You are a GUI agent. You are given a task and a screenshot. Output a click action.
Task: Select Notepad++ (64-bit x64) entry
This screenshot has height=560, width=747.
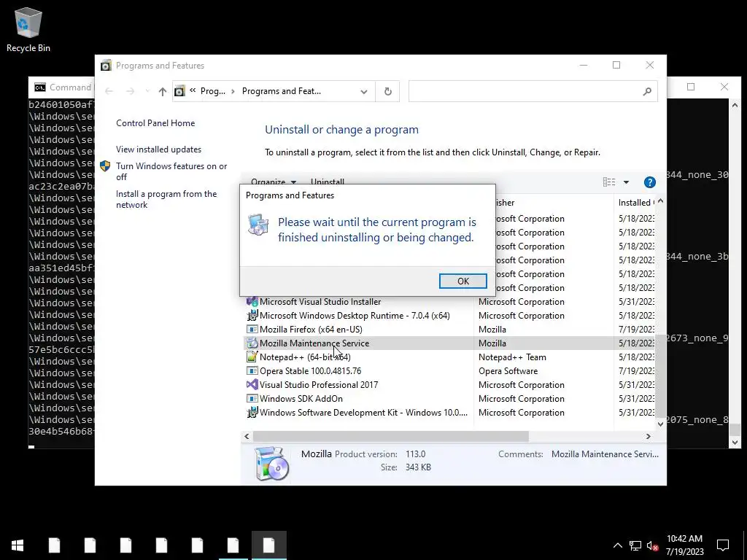pos(305,357)
